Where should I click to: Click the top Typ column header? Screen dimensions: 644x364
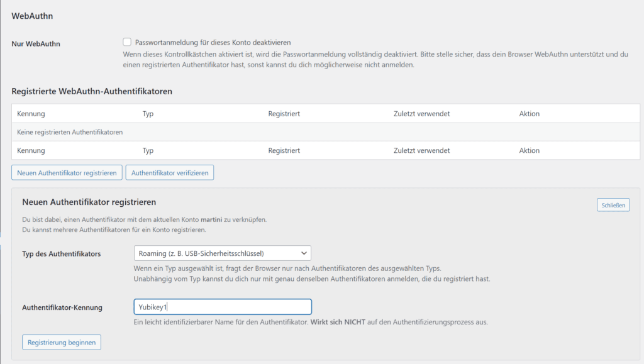tap(148, 114)
